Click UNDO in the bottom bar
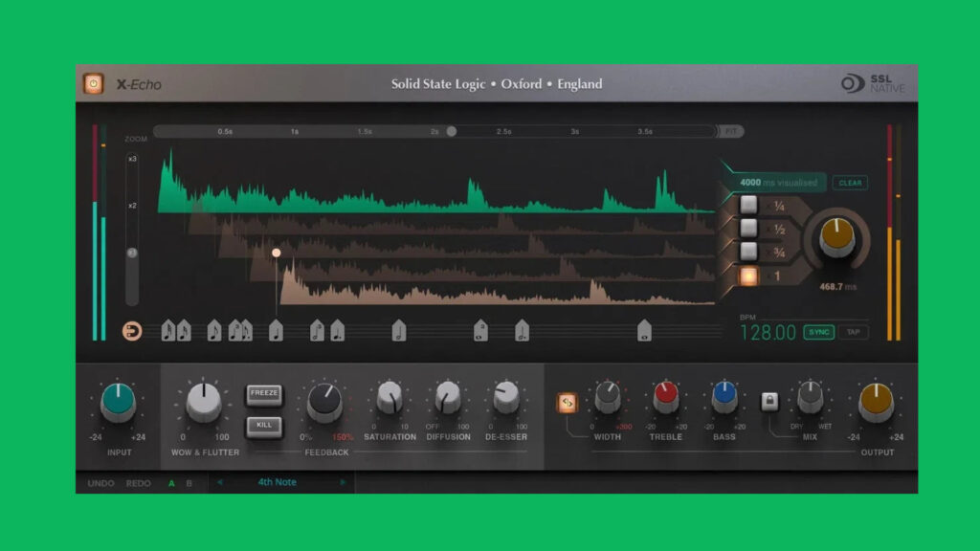Viewport: 980px width, 551px height. (x=100, y=483)
